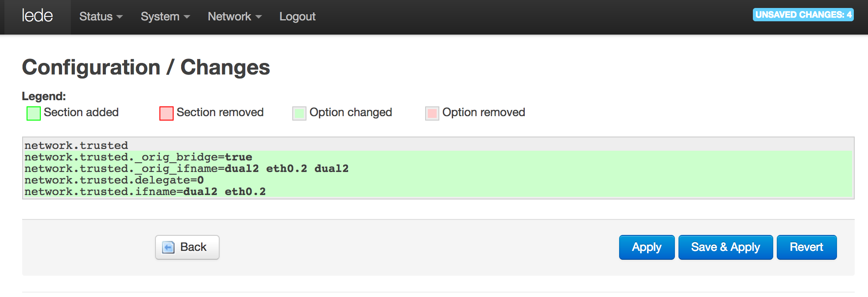Click the back arrow icon on Back button
868x297 pixels.
pos(168,247)
